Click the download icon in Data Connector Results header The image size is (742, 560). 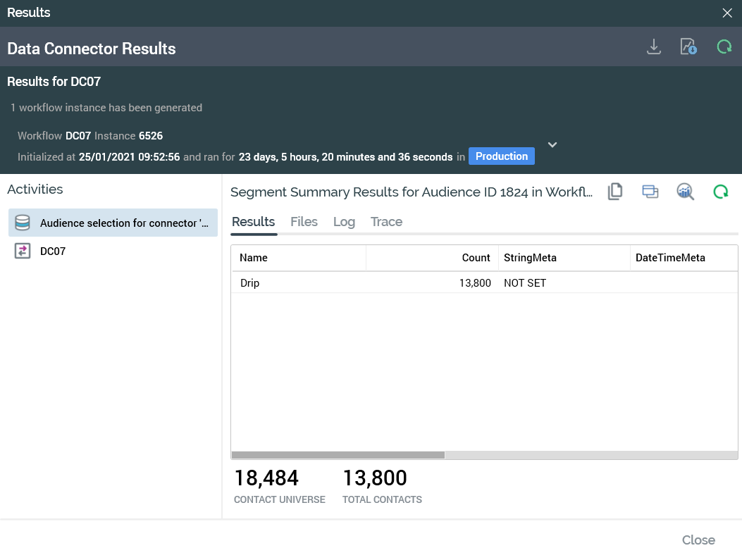(654, 47)
